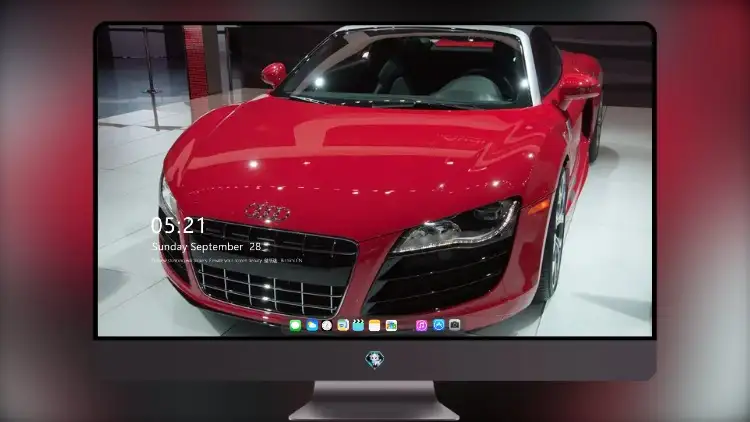Viewport: 750px width, 422px height.
Task: Open the colorful Photos gallery dock icon
Action: 391,325
